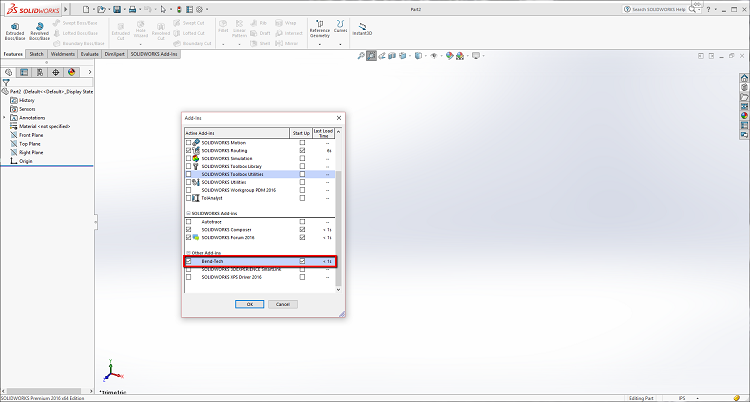The height and width of the screenshot is (402, 750).
Task: Open the ConfigurationManager tab icon
Action: pyautogui.click(x=40, y=72)
